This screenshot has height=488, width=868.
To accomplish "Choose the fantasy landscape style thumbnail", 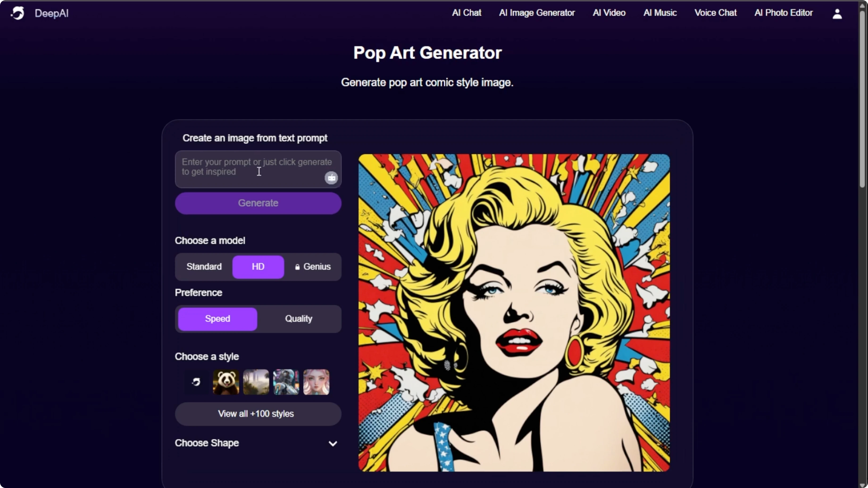I will pyautogui.click(x=256, y=382).
